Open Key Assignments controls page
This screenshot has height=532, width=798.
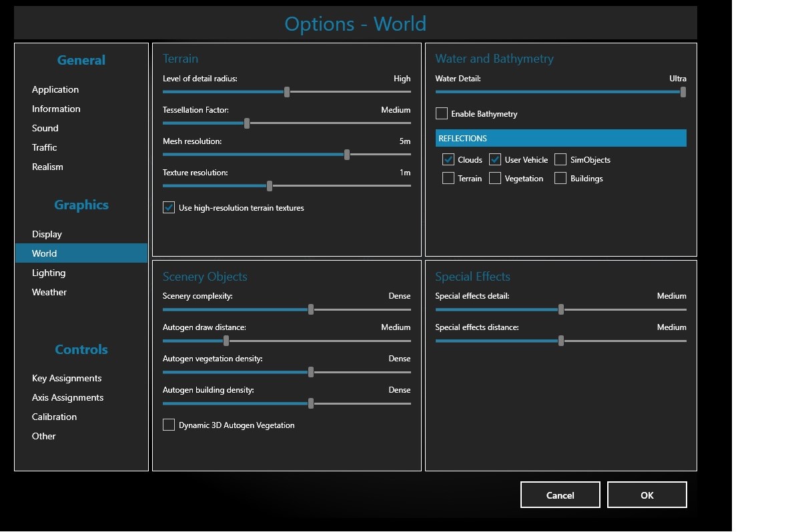point(67,379)
